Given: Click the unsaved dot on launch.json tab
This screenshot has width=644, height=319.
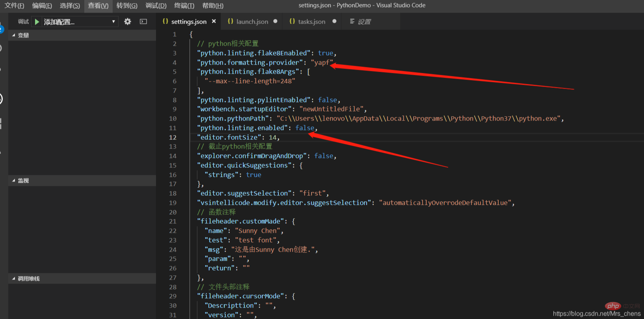Looking at the screenshot, I should [275, 21].
